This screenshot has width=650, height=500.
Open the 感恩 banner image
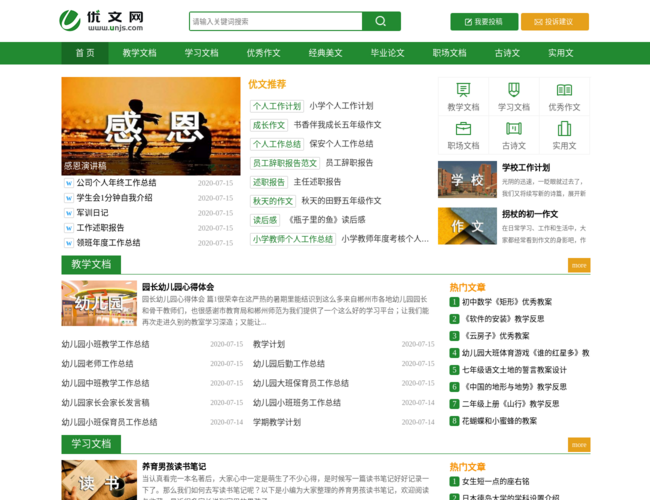click(x=151, y=126)
